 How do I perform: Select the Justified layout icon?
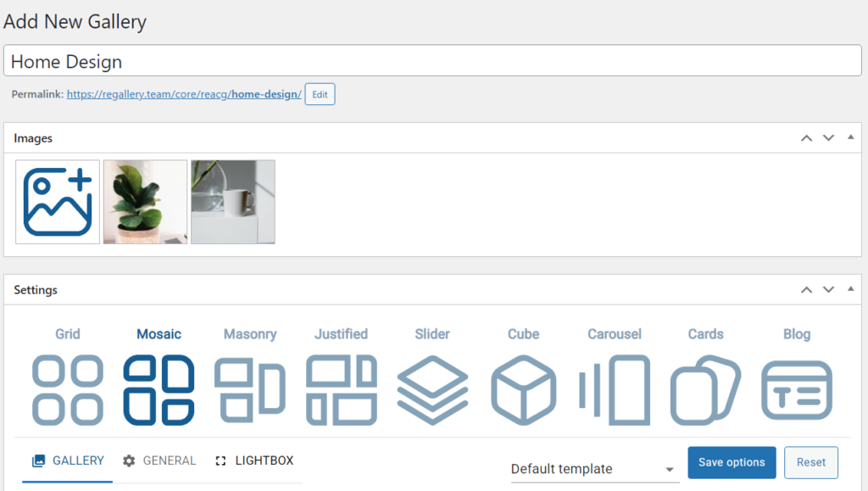click(x=341, y=389)
